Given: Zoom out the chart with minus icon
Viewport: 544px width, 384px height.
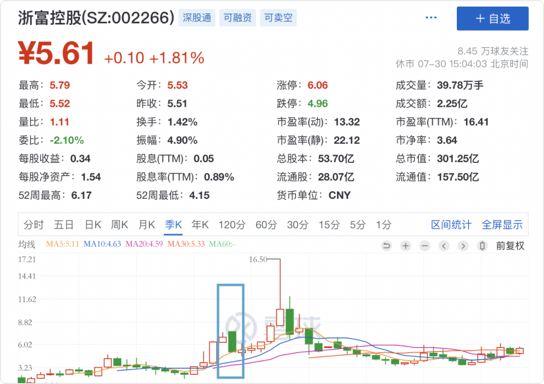Looking at the screenshot, I should [x=425, y=246].
